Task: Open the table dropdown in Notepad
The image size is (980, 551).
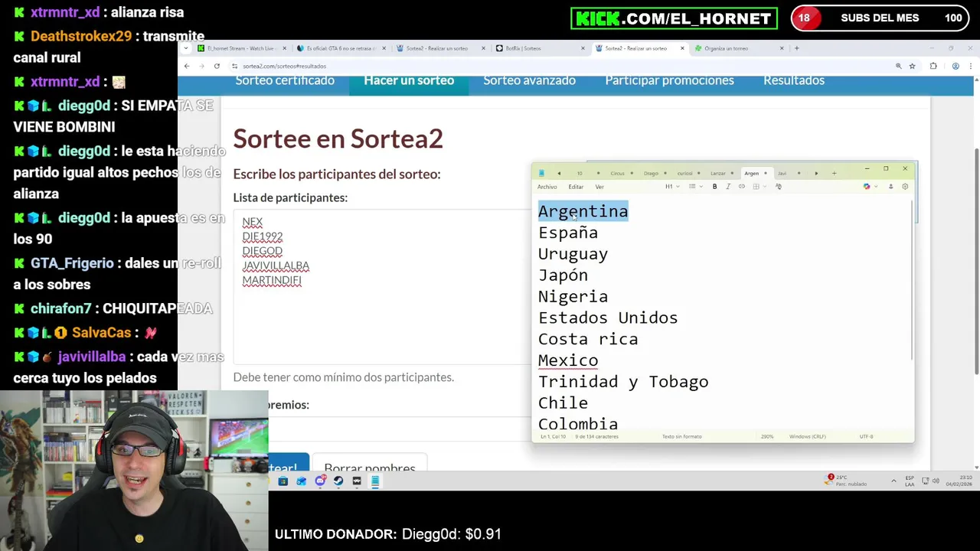Action: [759, 187]
